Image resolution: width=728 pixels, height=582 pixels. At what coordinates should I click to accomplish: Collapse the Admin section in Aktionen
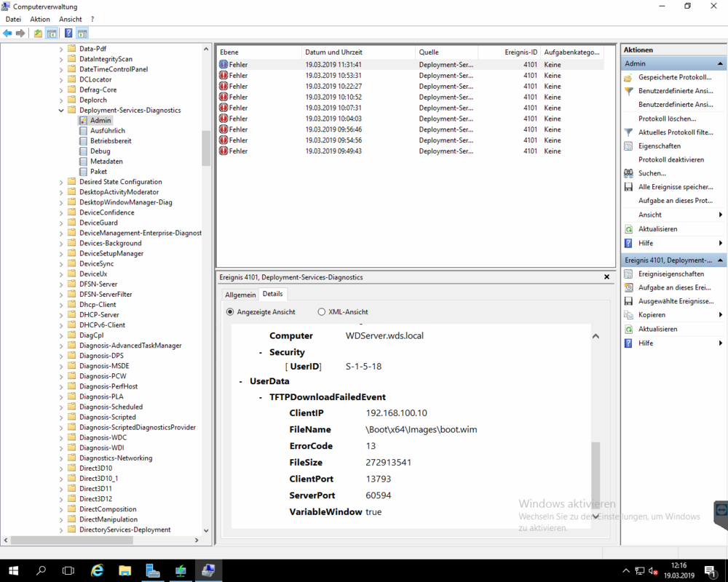click(721, 64)
